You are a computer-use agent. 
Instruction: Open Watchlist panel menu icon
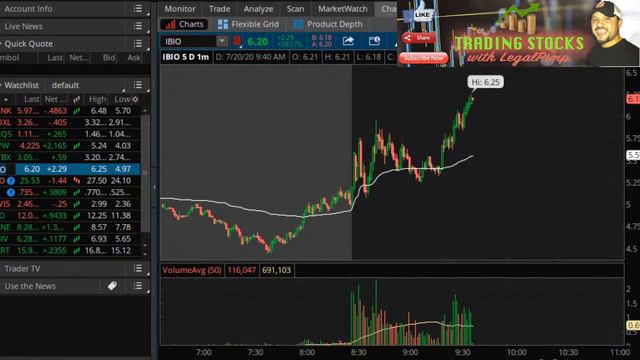pos(138,85)
